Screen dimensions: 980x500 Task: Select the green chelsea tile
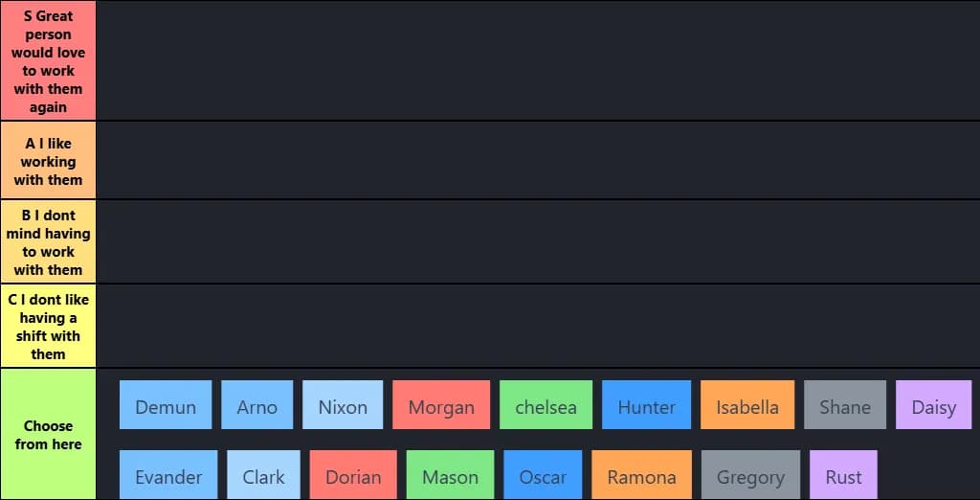tap(546, 405)
